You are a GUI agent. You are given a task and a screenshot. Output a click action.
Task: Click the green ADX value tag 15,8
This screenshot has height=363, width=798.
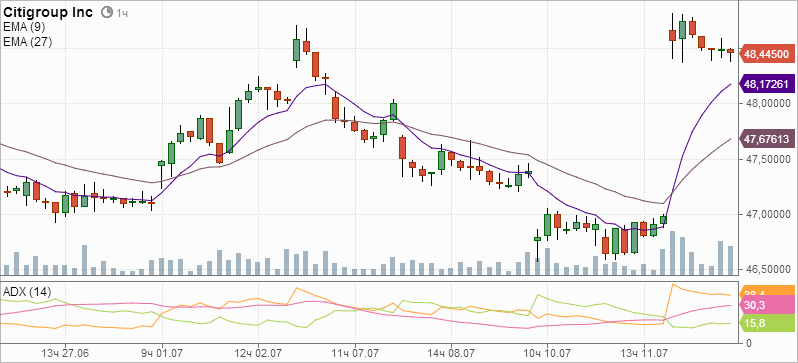click(x=766, y=323)
